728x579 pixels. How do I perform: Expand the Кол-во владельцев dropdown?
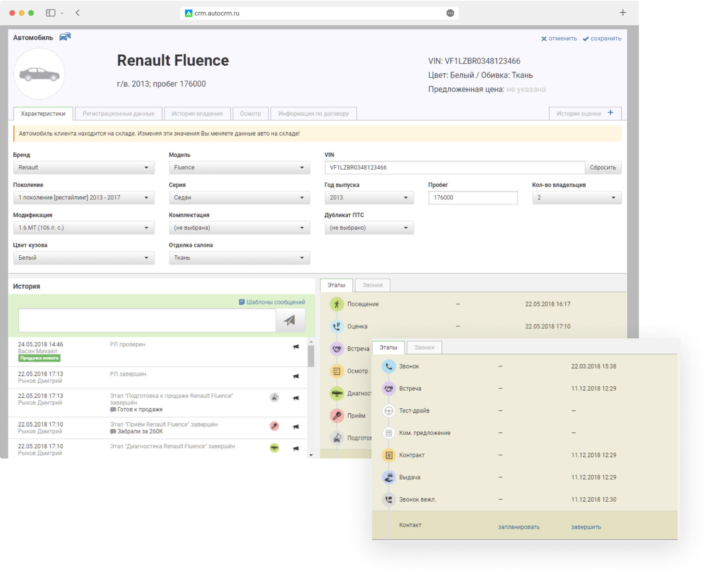[x=578, y=198]
